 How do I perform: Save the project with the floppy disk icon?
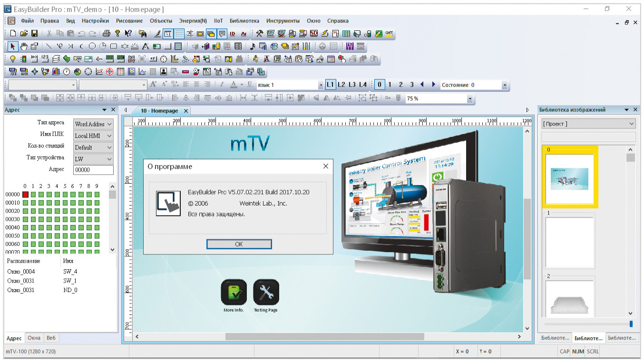35,33
